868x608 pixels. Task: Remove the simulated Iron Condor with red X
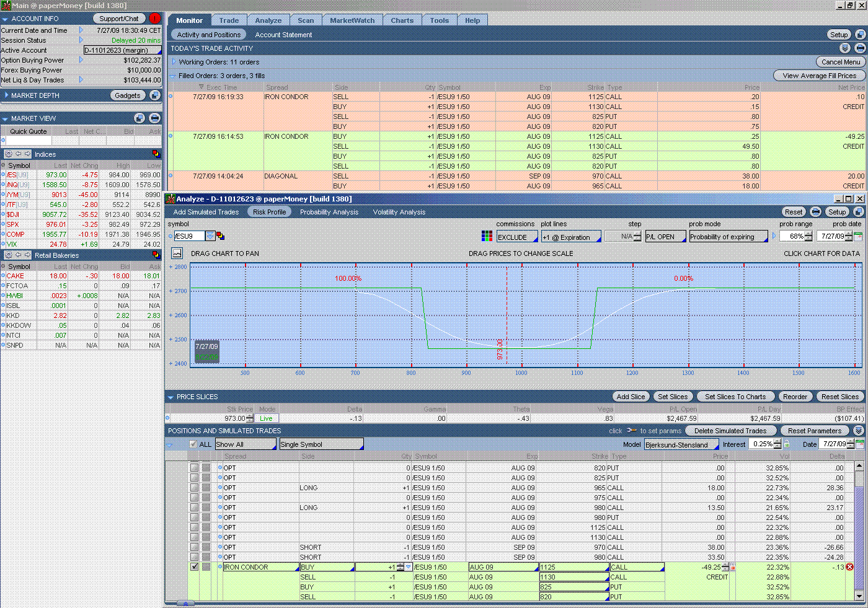849,567
